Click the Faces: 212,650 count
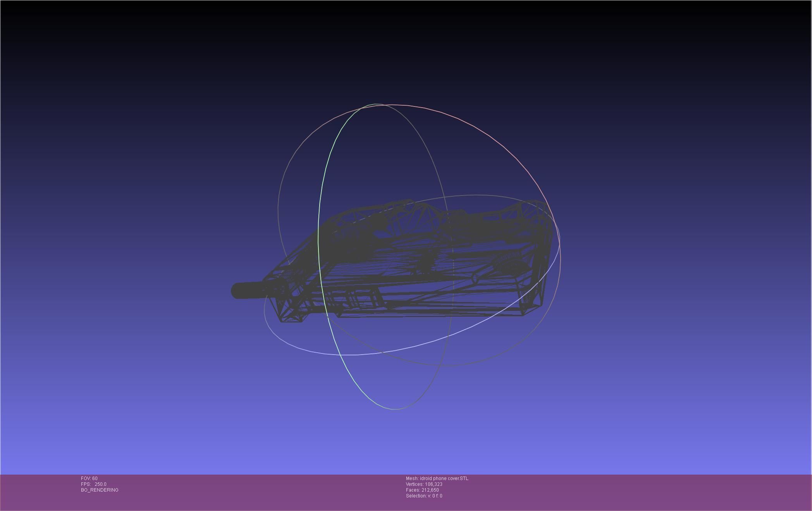This screenshot has width=812, height=511. point(422,490)
